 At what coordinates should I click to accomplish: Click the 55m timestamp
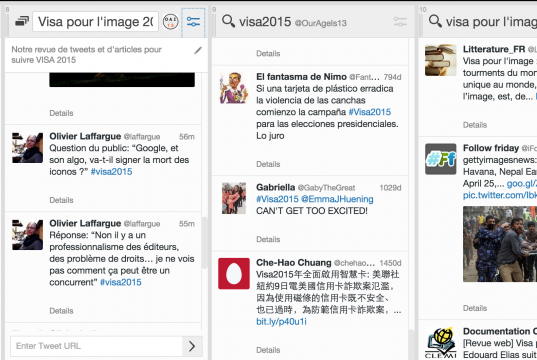(x=187, y=224)
